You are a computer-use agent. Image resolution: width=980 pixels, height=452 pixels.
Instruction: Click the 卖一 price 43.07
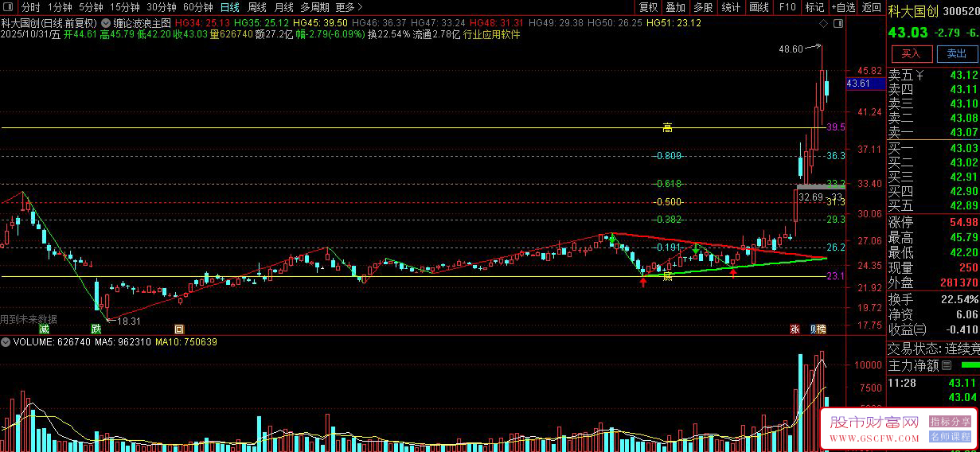point(962,132)
